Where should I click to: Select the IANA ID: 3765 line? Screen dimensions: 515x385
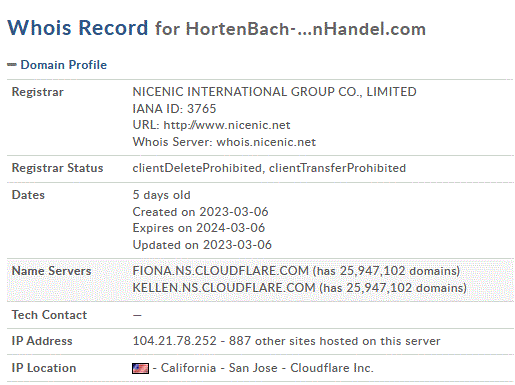point(174,109)
